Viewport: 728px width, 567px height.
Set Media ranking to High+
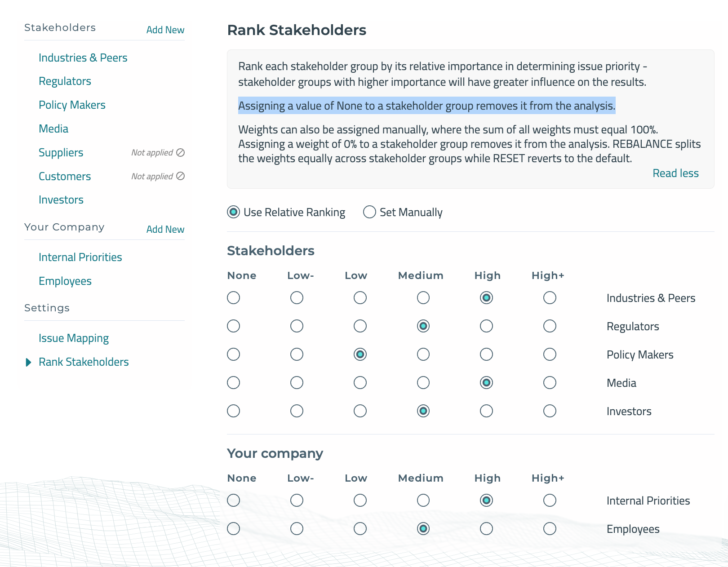[x=550, y=382]
